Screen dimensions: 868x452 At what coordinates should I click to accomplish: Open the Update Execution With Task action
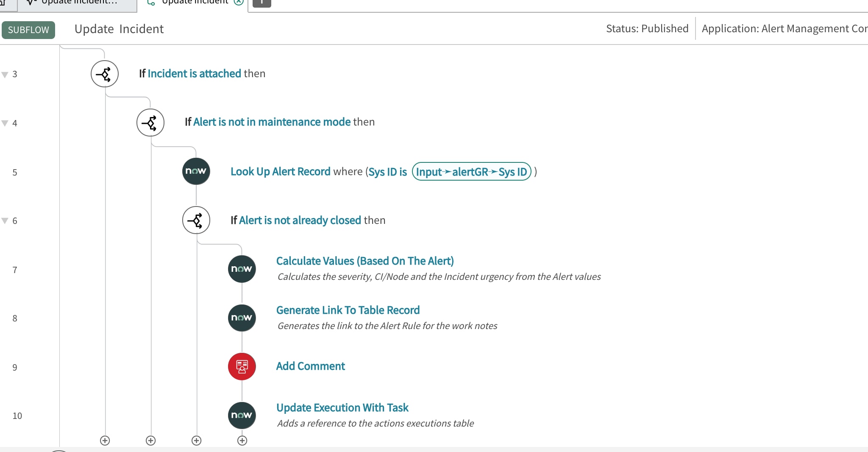[x=342, y=408]
